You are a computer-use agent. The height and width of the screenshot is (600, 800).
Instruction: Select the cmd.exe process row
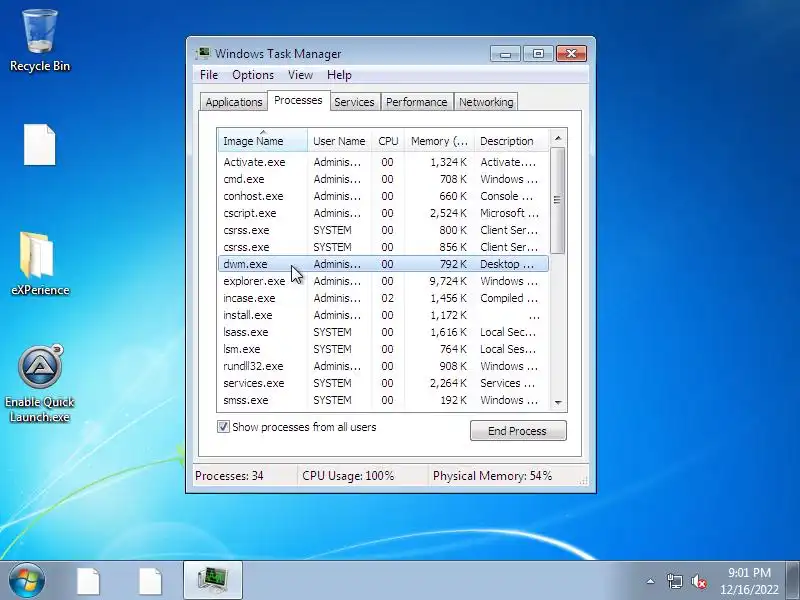pyautogui.click(x=383, y=179)
